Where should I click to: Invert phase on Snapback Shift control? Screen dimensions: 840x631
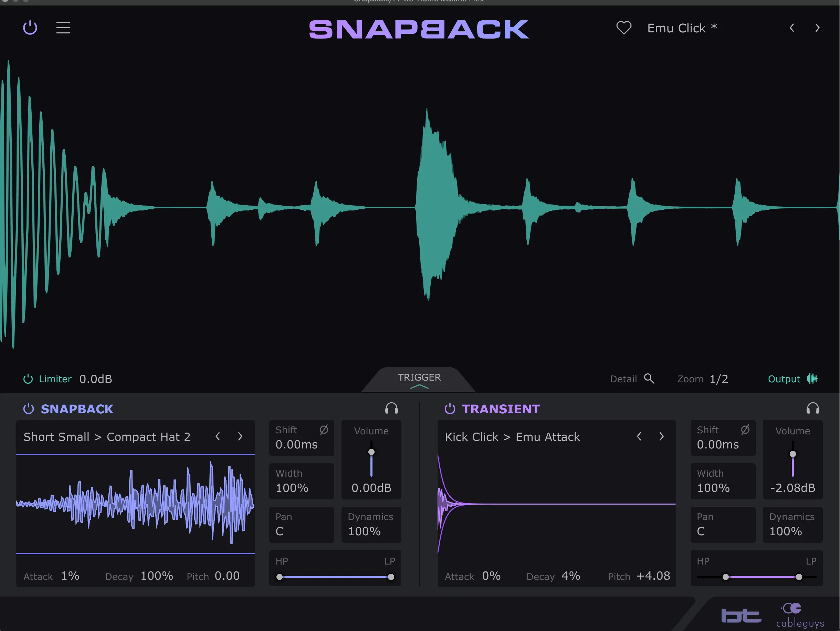324,429
